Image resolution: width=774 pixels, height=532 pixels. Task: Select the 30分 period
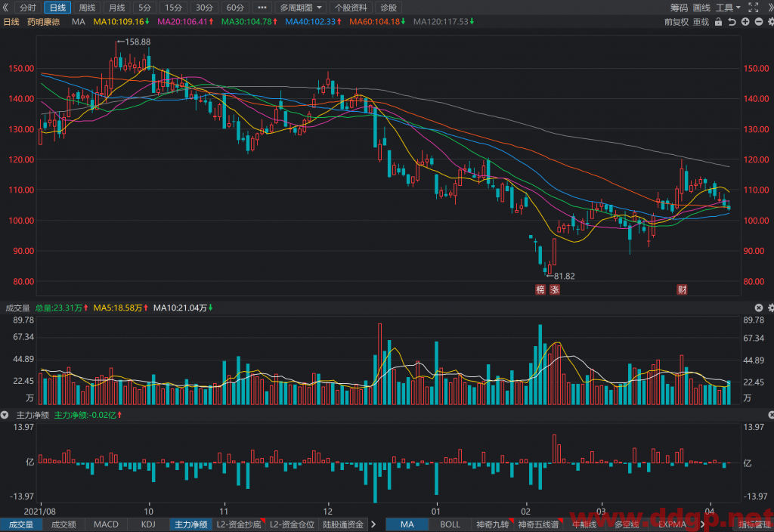(x=204, y=8)
